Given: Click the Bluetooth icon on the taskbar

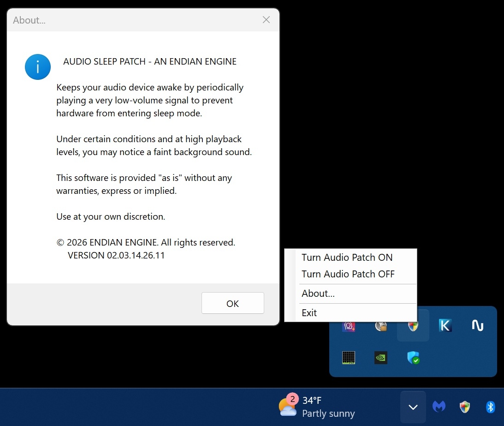Looking at the screenshot, I should click(490, 407).
